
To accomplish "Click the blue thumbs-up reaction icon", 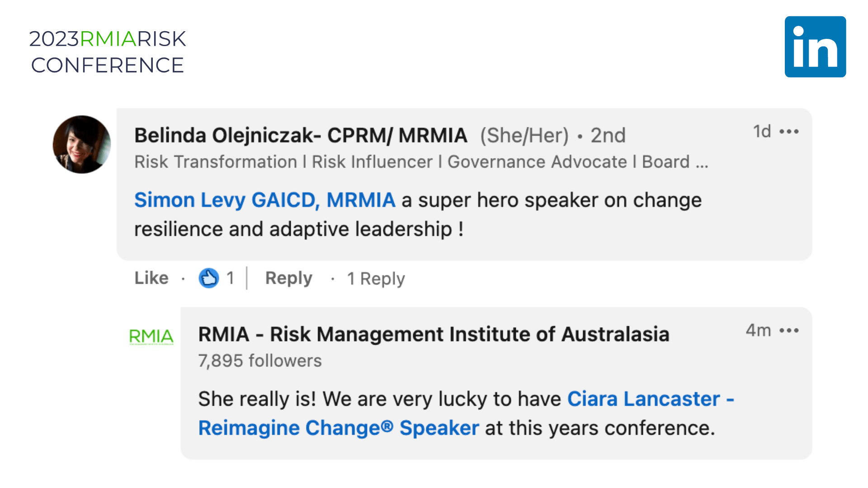I will coord(208,278).
